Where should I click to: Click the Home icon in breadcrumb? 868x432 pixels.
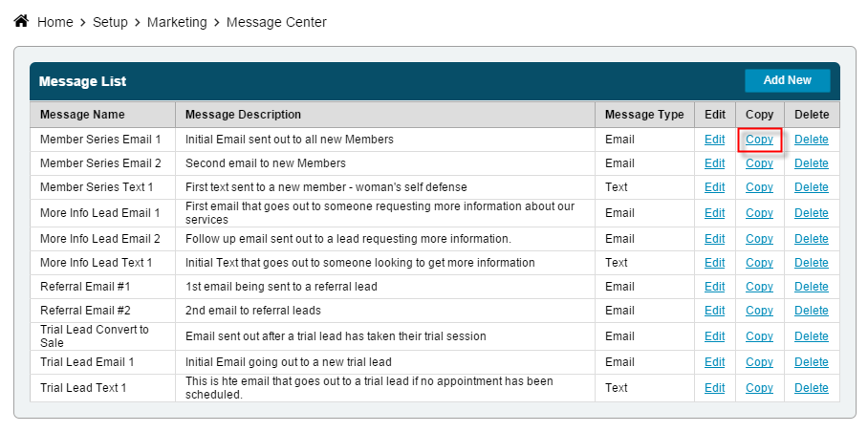tap(21, 21)
